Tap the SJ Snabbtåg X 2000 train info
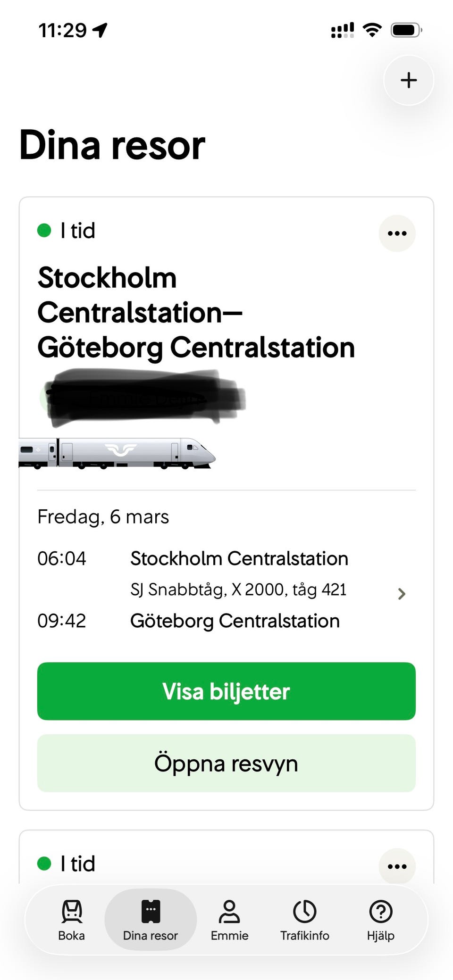 point(238,590)
